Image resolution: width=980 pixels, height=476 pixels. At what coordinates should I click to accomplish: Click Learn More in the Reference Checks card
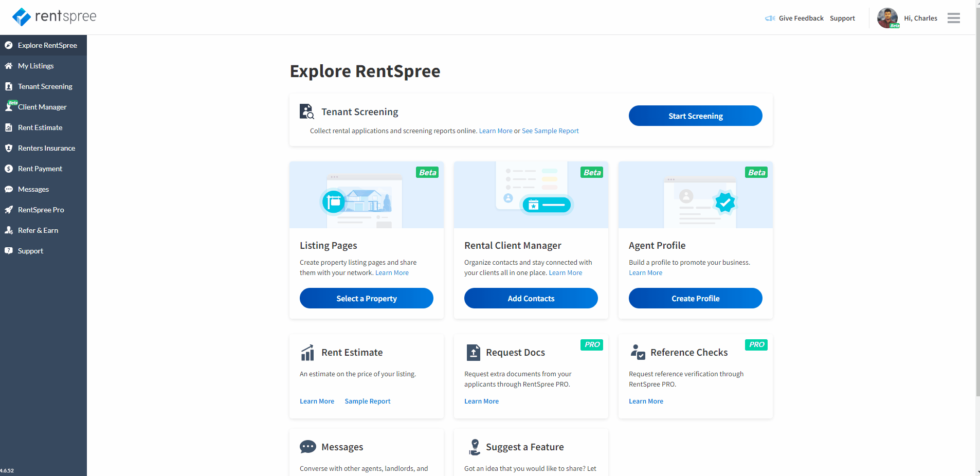click(x=646, y=401)
